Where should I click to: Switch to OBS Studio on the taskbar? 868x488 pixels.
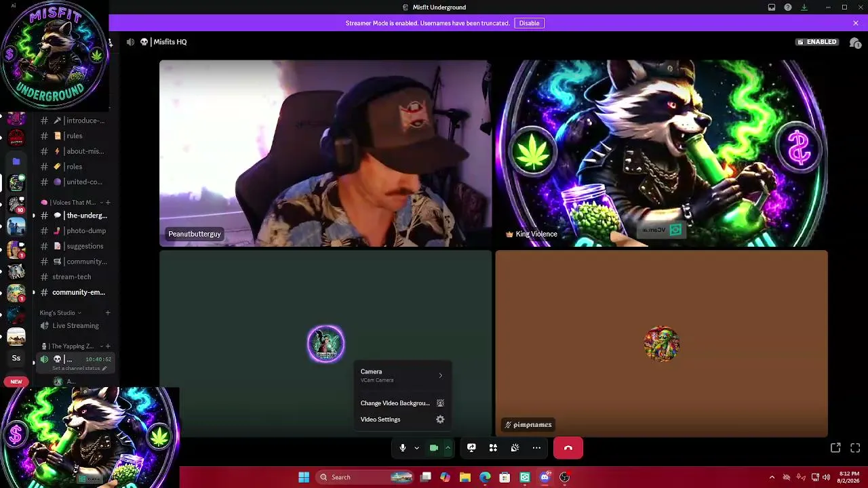[x=564, y=477]
